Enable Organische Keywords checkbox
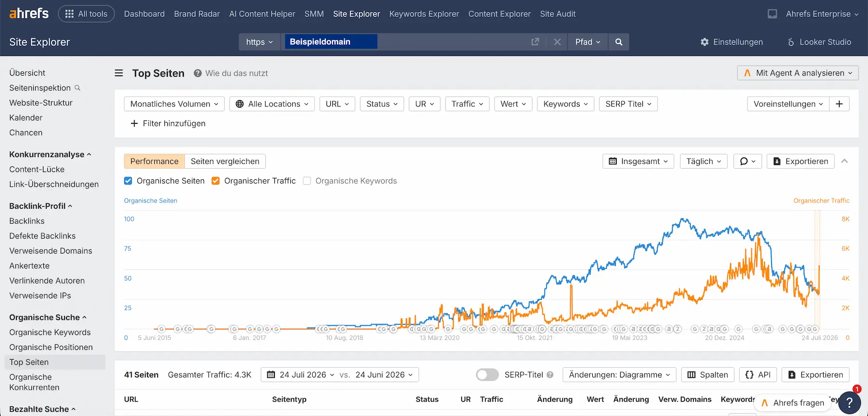This screenshot has width=868, height=416. coord(307,181)
